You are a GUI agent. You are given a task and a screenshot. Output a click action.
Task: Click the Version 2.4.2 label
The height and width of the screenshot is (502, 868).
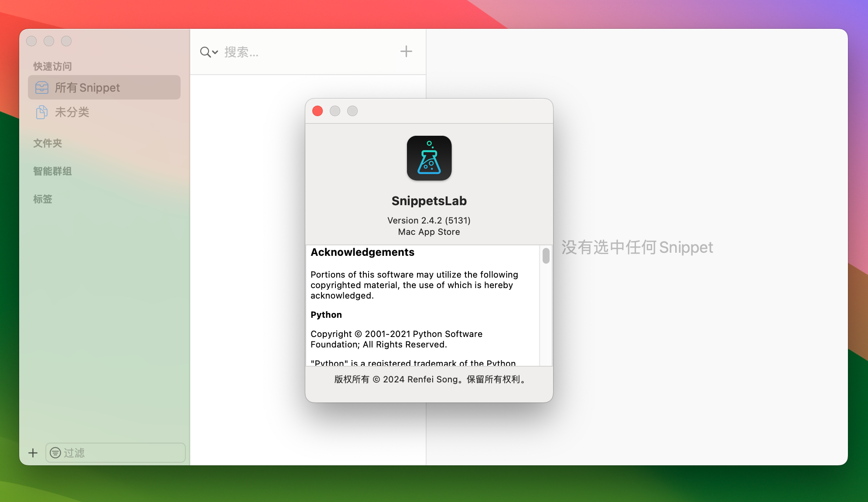coord(429,220)
